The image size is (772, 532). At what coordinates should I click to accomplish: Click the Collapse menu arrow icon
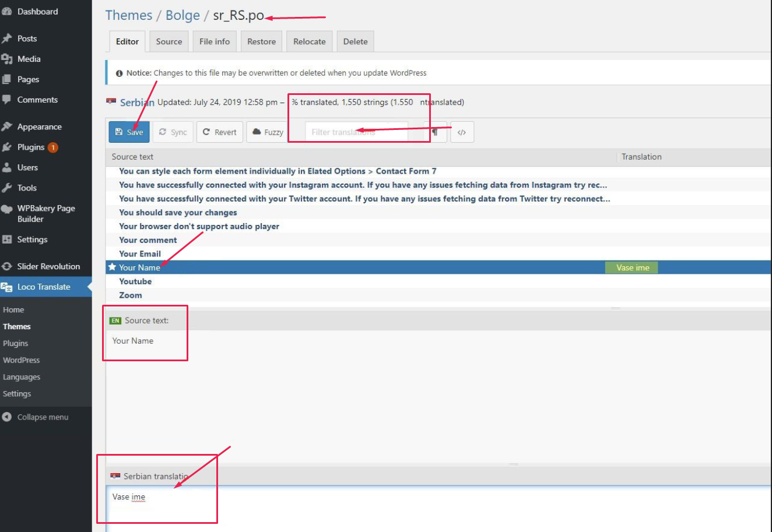(7, 417)
